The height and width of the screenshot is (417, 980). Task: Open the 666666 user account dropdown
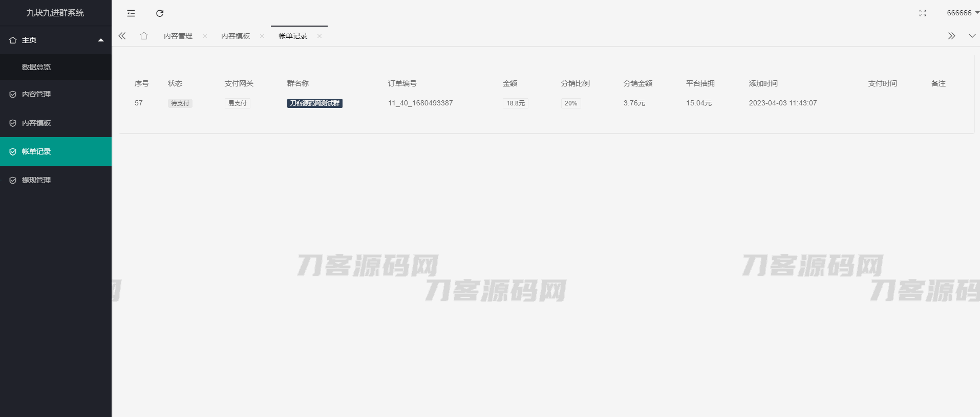click(962, 13)
